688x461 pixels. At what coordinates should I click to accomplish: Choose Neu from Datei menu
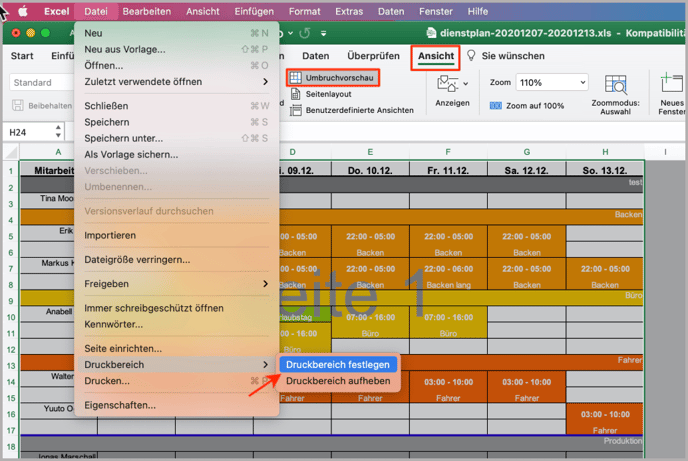(x=176, y=33)
